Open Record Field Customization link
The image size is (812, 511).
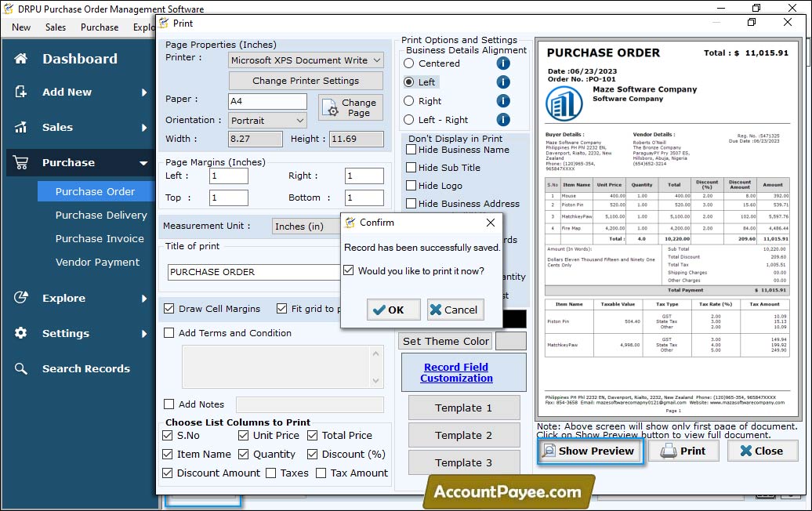456,373
